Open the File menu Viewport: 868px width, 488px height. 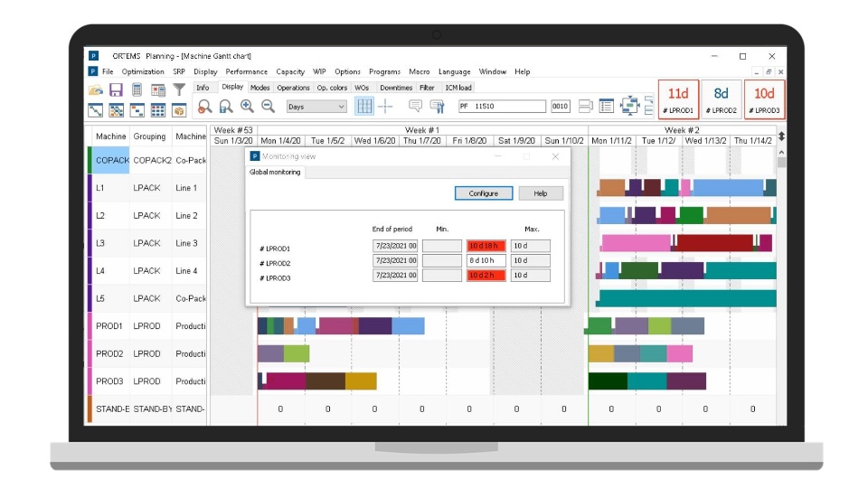coord(108,71)
